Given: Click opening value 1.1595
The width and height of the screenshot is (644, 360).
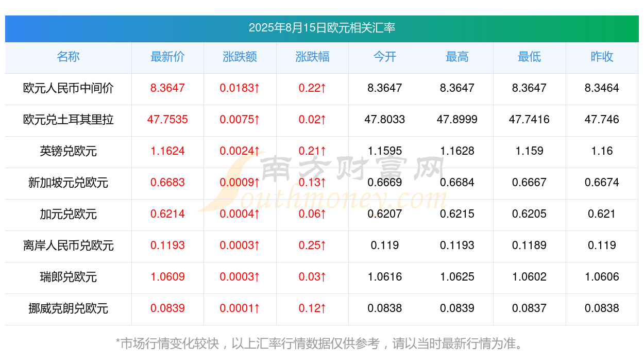Looking at the screenshot, I should click(x=385, y=151).
